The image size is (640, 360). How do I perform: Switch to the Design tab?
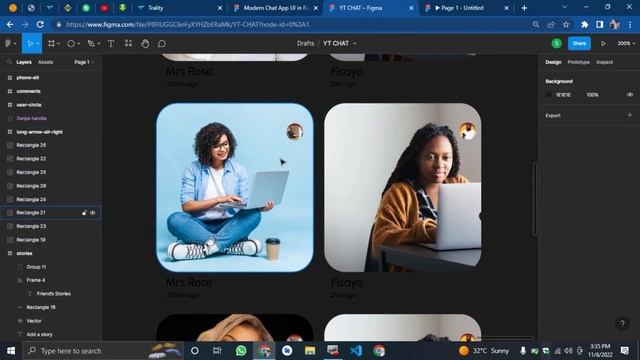553,62
